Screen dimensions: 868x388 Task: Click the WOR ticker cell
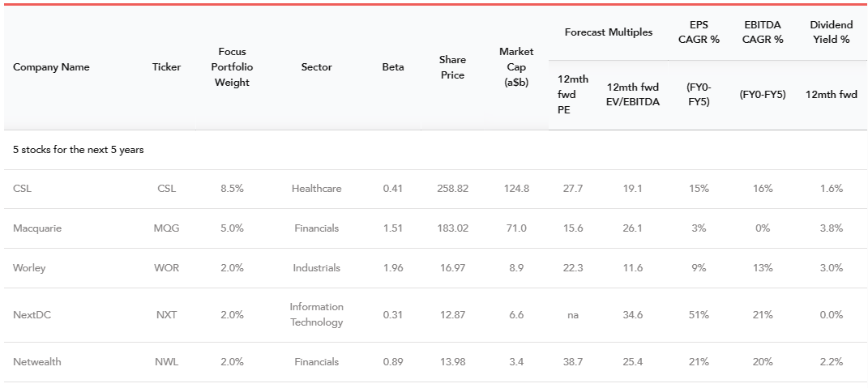(166, 267)
